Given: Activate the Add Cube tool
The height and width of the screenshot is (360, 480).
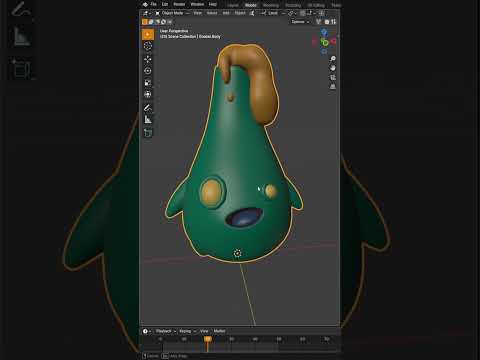Looking at the screenshot, I should coord(148,133).
